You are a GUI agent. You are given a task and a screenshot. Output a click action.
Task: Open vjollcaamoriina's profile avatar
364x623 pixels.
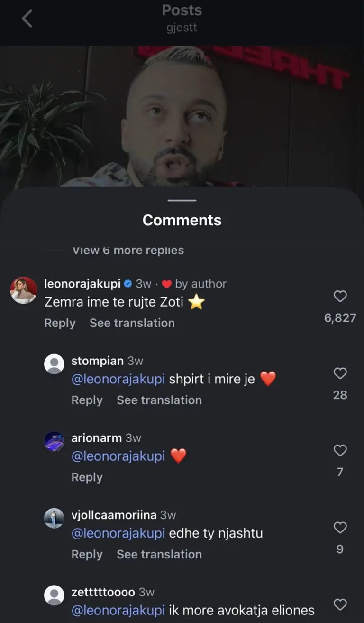coord(54,518)
